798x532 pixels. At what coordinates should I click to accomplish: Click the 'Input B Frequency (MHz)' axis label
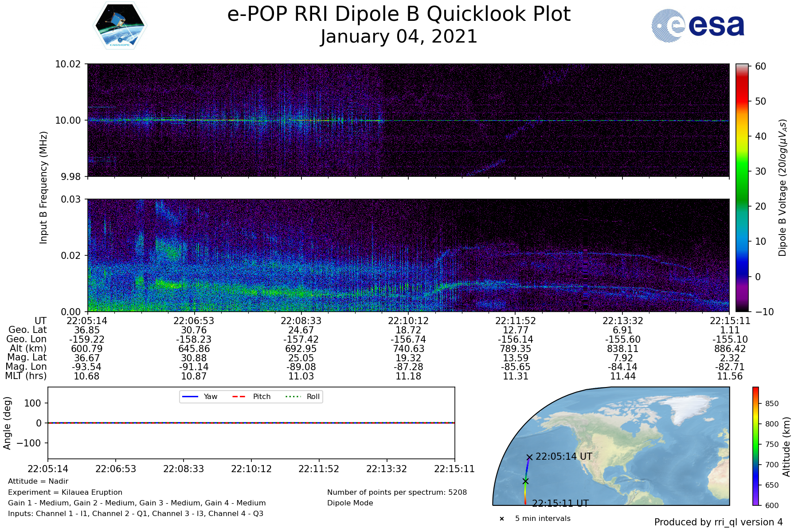[x=43, y=188]
